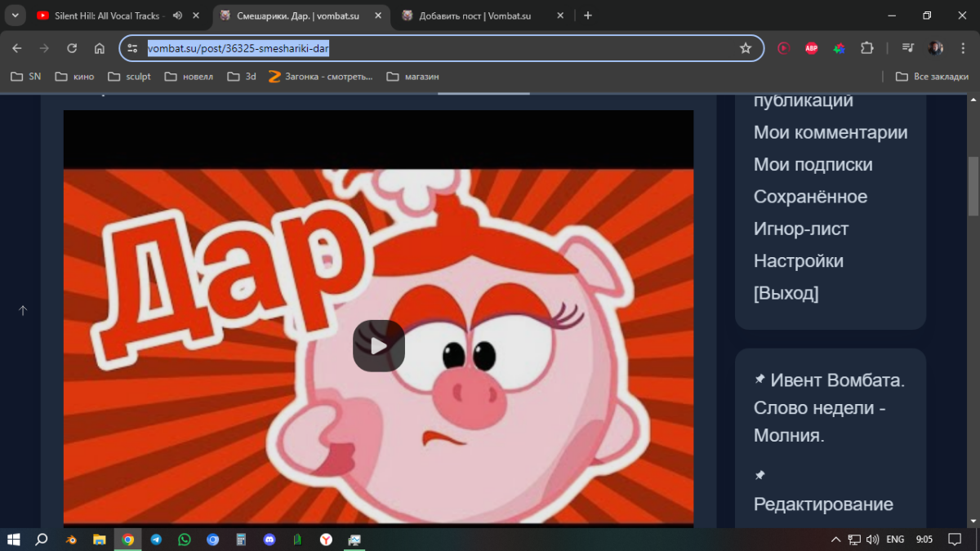The image size is (980, 551).
Task: Open the browser home page
Action: (100, 48)
